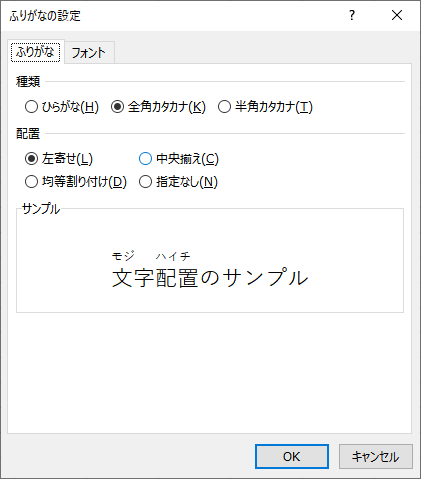The image size is (421, 479).
Task: Click the 文字配置のサンプル preview text
Action: pyautogui.click(x=210, y=278)
